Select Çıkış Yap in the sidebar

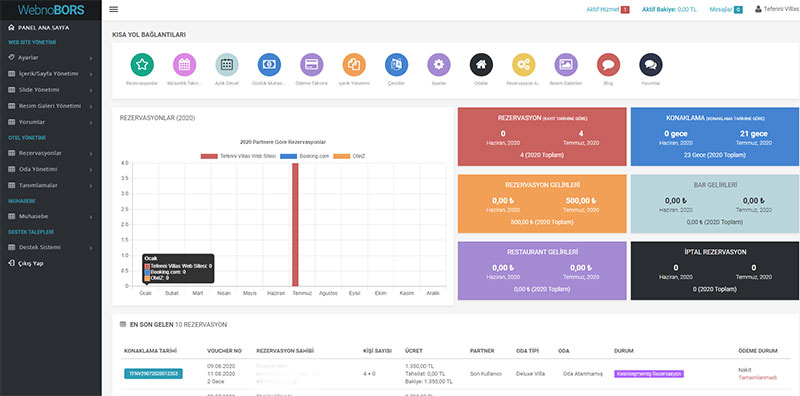[30, 263]
